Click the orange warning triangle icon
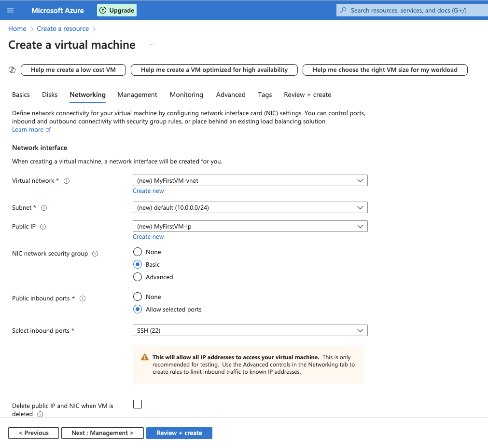 (x=145, y=357)
